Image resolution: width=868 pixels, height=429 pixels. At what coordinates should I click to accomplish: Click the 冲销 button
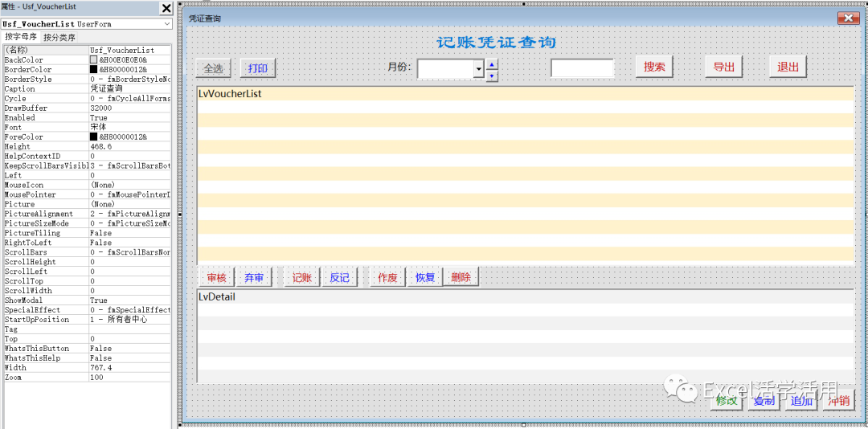point(838,401)
